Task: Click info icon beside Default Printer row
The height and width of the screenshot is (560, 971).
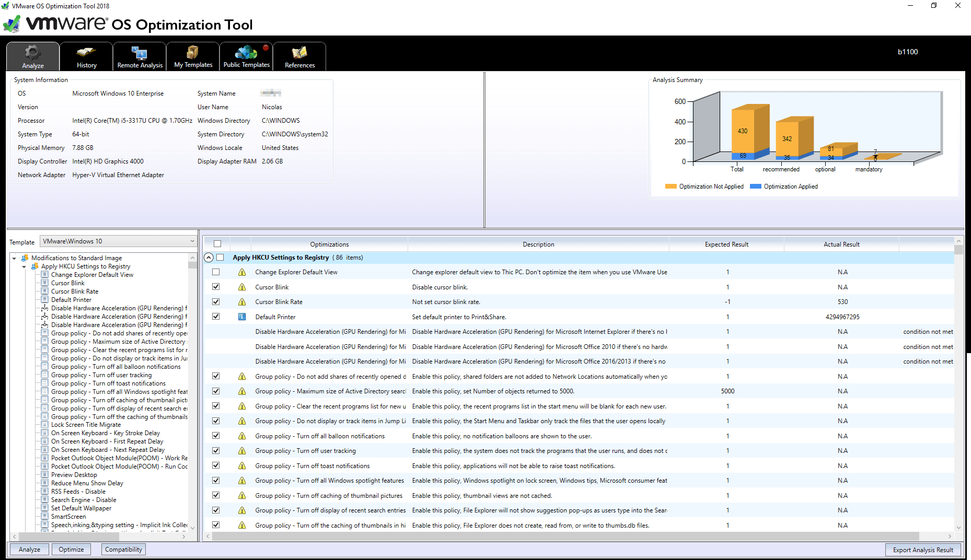Action: [242, 317]
